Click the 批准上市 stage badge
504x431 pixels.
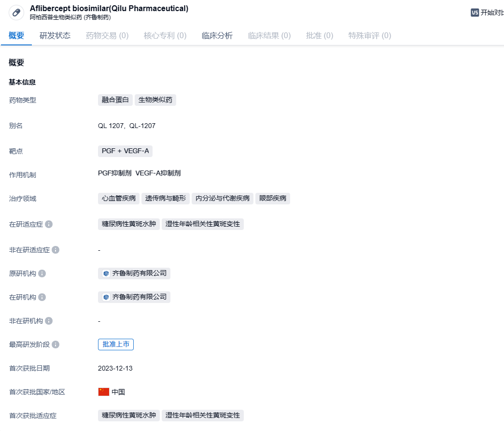tap(116, 345)
